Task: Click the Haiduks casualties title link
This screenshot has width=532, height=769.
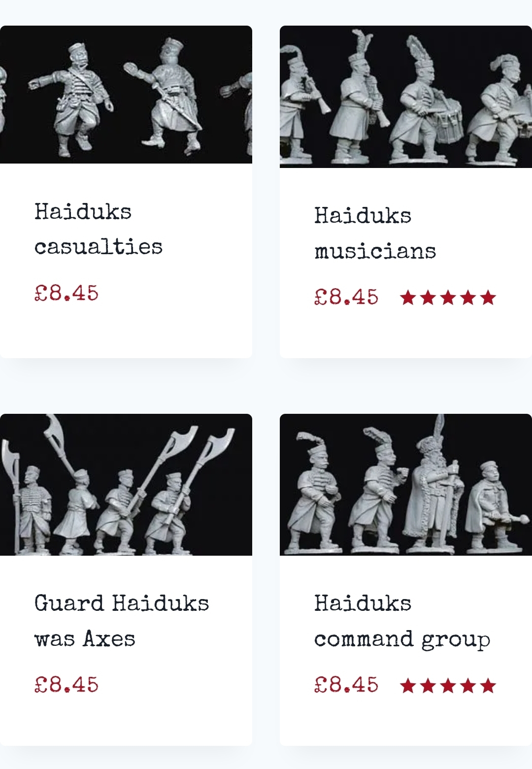Action: (99, 230)
